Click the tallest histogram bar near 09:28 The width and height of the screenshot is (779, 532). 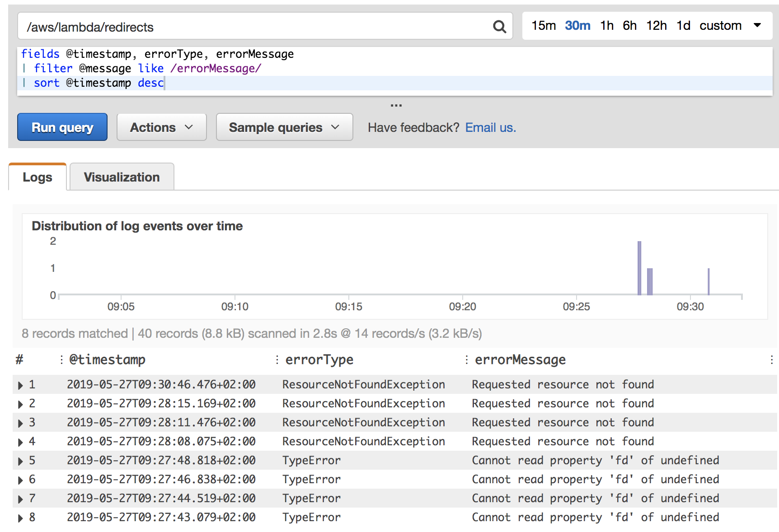coord(639,268)
